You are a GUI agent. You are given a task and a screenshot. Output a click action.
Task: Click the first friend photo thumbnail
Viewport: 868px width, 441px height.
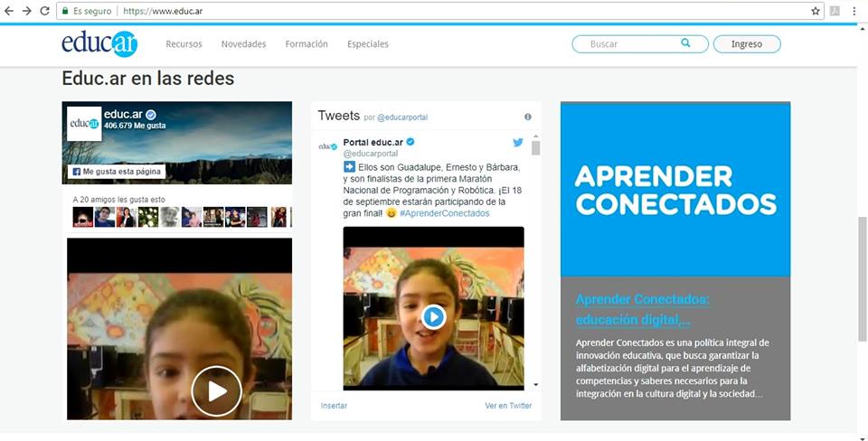83,217
